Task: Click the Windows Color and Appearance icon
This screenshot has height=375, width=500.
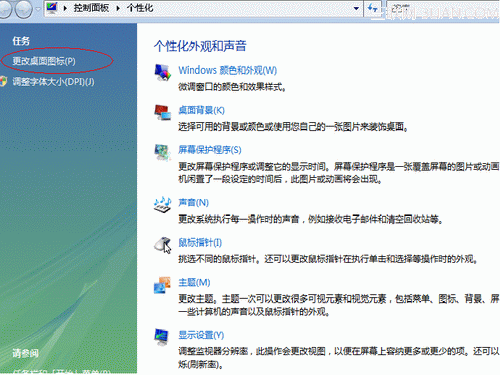Action: tap(163, 72)
